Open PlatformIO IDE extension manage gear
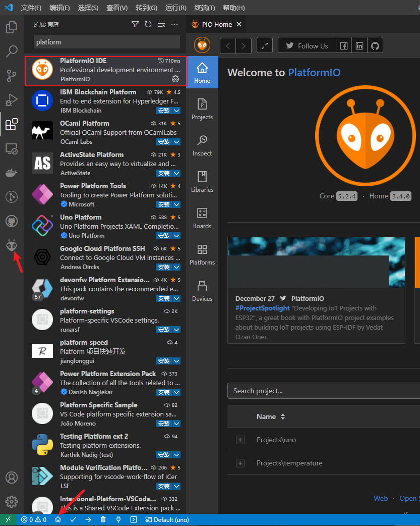 175,79
